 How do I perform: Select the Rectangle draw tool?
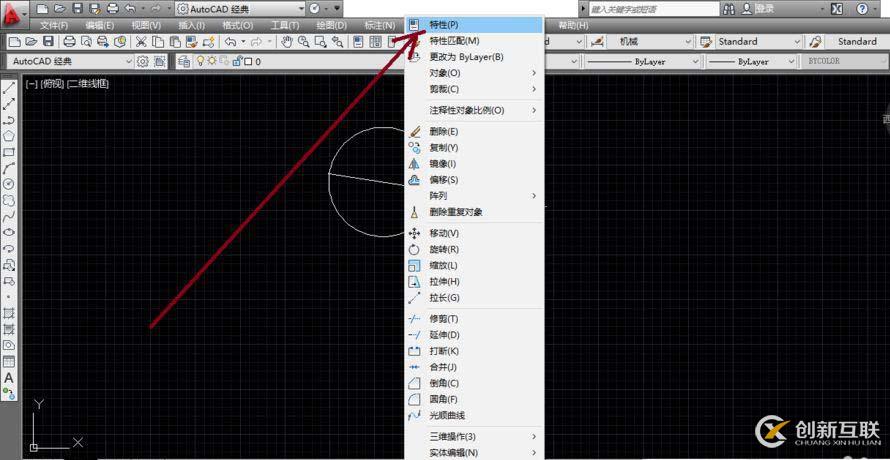click(9, 152)
